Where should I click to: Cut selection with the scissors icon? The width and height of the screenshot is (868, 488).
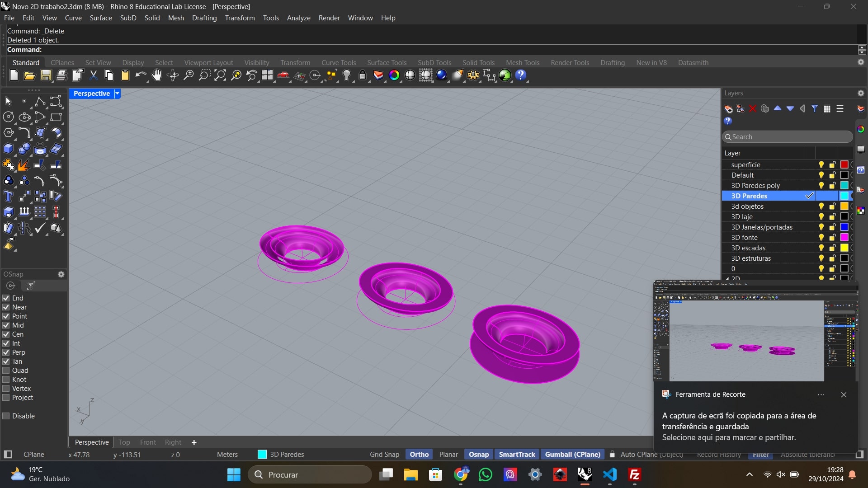pos(94,75)
